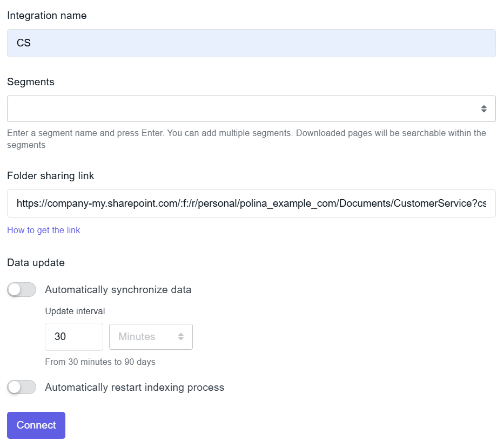The width and height of the screenshot is (504, 448).
Task: Click the Update interval value 30
Action: (73, 336)
